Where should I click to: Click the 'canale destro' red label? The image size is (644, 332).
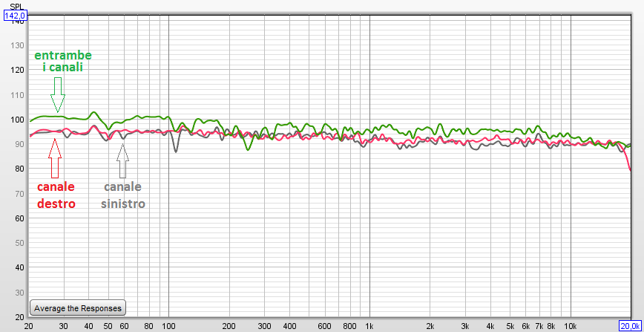pyautogui.click(x=56, y=195)
